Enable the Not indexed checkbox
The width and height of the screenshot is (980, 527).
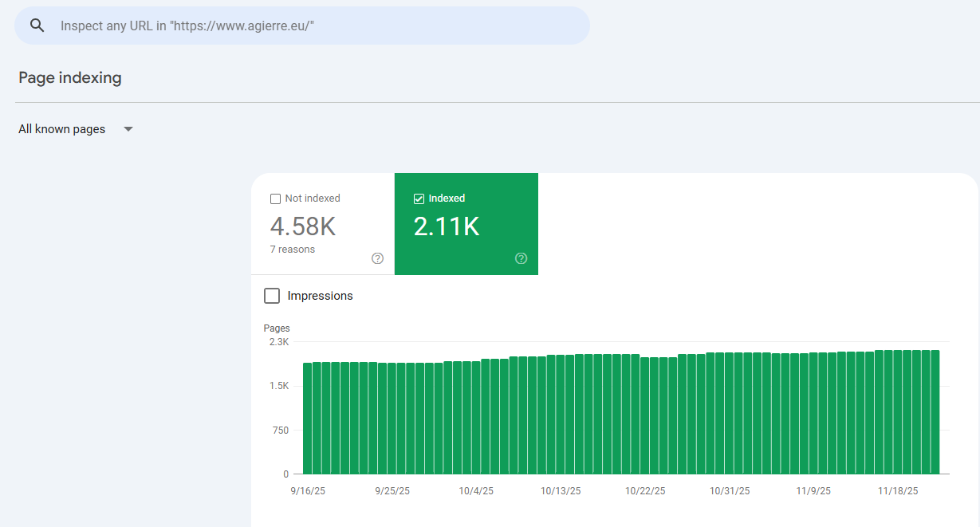(x=276, y=199)
